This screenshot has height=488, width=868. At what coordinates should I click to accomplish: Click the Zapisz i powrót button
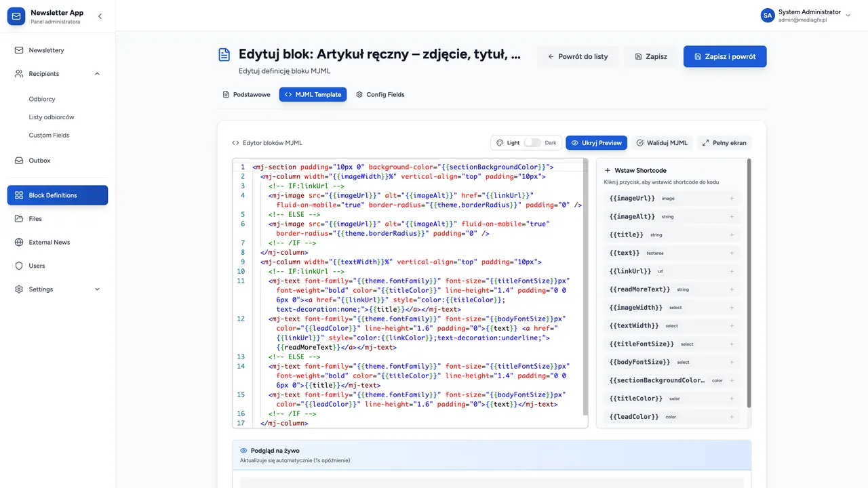pos(725,57)
